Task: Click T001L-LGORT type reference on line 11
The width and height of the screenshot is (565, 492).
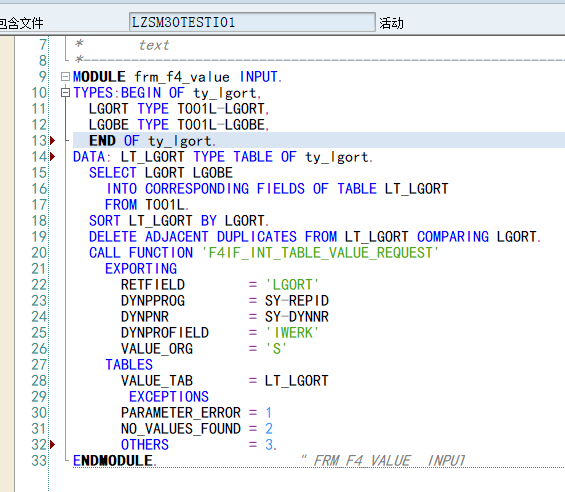Action: (222, 109)
